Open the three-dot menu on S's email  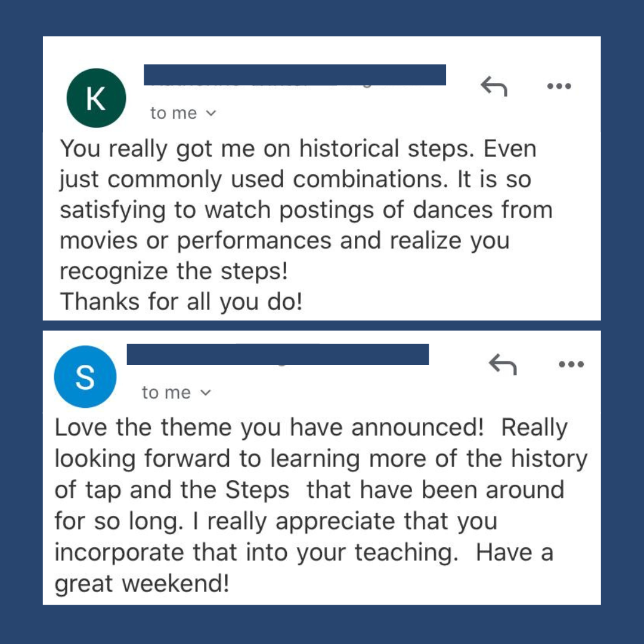point(571,364)
